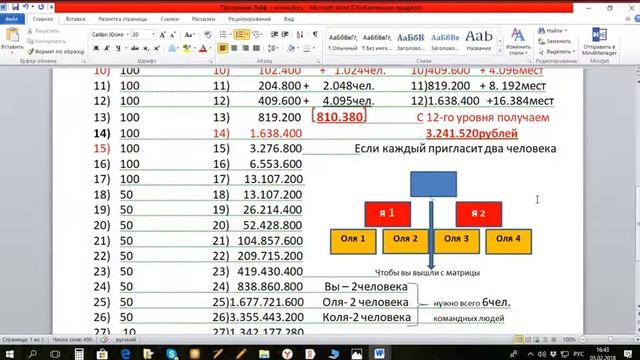This screenshot has height=360, width=640.
Task: Open the font name Calibri dropdown
Action: (128, 35)
